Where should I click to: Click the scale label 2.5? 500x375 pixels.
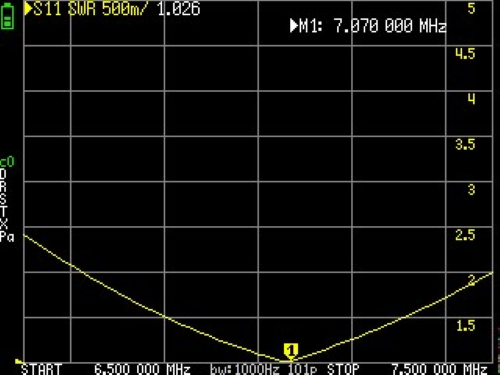pos(465,235)
